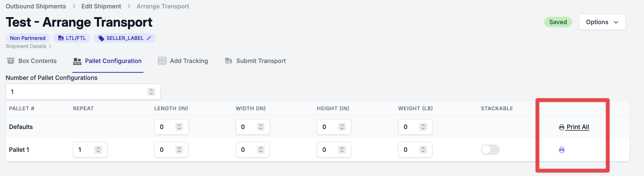Click the LTL/FTL truck badge
Screen dimensions: 644x176
click(72, 38)
